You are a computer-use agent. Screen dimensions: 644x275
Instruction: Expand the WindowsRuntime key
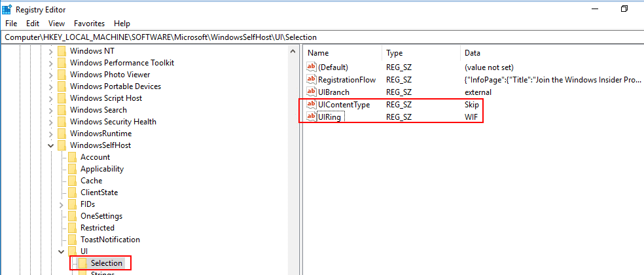click(50, 134)
